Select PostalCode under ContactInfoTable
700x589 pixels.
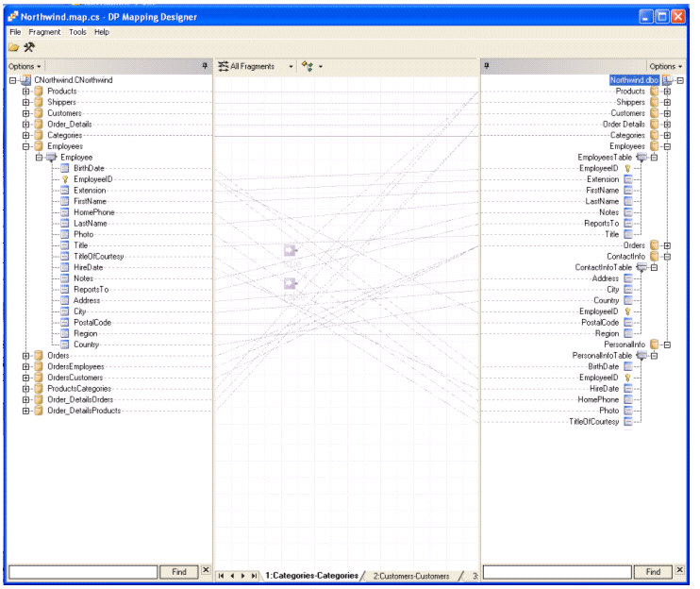pyautogui.click(x=600, y=323)
